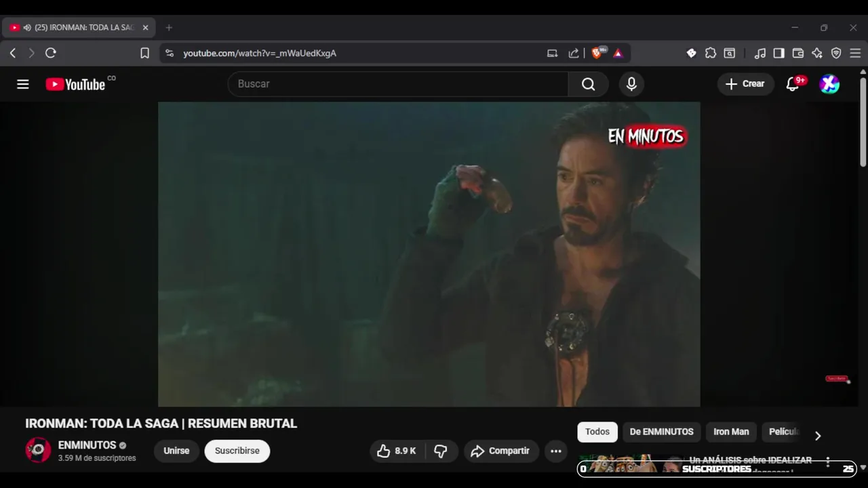The image size is (868, 488).
Task: Go back in browser history
Action: [13, 53]
